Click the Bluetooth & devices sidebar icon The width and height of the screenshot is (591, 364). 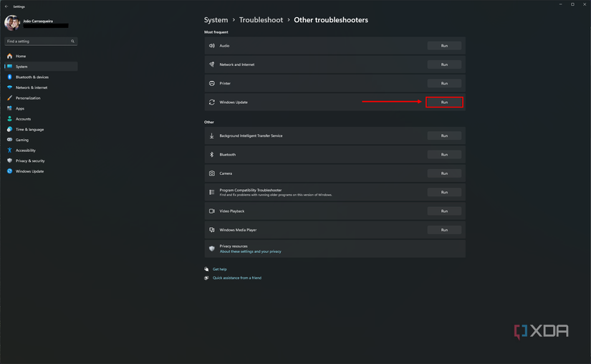pyautogui.click(x=10, y=77)
